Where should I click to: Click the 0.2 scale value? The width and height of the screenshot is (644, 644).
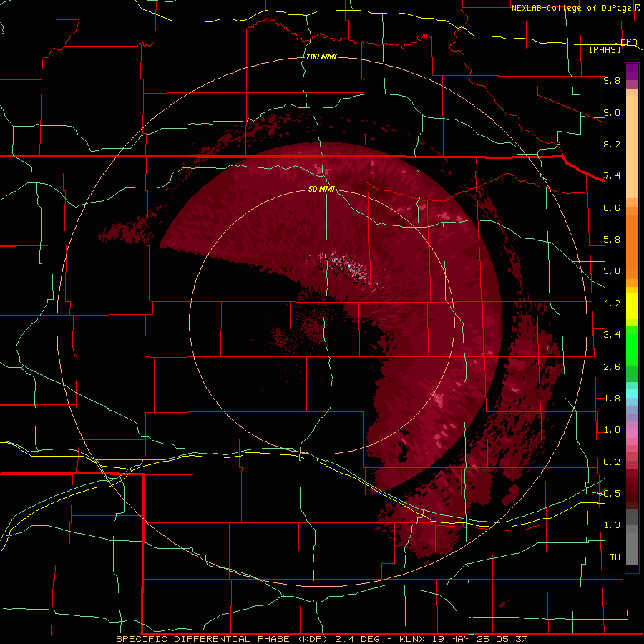pos(612,462)
